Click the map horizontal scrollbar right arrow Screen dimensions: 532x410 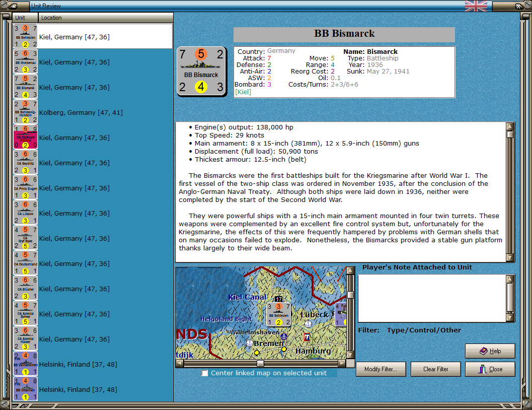[342, 364]
